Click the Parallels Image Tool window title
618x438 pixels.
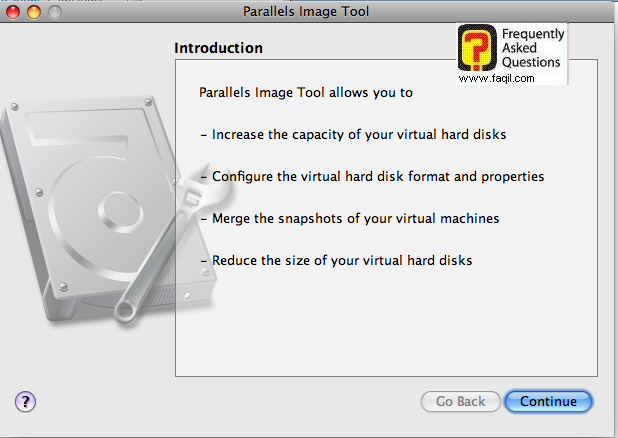coord(308,13)
